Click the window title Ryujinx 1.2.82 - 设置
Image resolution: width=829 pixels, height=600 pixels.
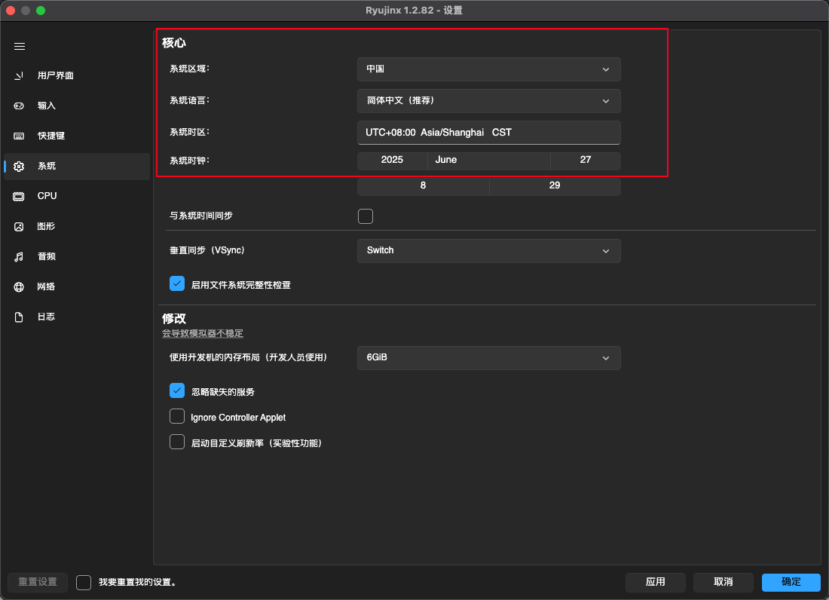pyautogui.click(x=414, y=11)
